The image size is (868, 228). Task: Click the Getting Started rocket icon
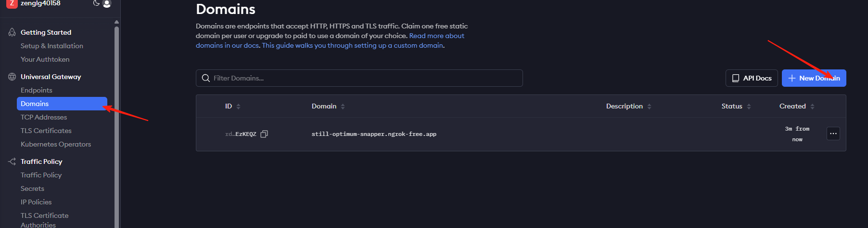[x=12, y=32]
